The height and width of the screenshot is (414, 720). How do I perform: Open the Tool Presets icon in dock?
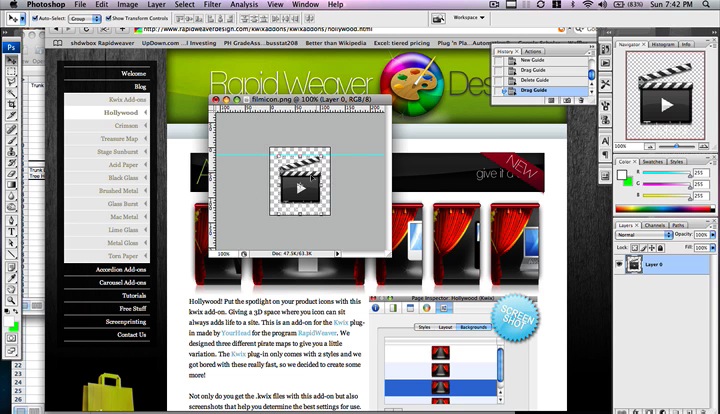[606, 84]
